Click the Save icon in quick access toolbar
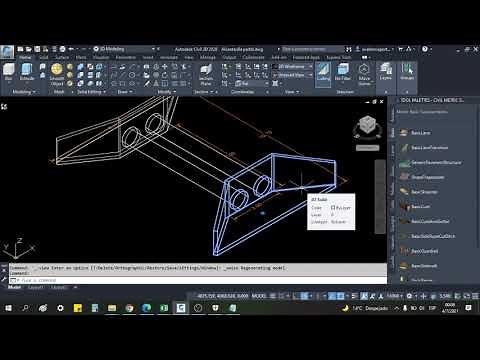Image resolution: width=480 pixels, height=360 pixels. [37, 49]
